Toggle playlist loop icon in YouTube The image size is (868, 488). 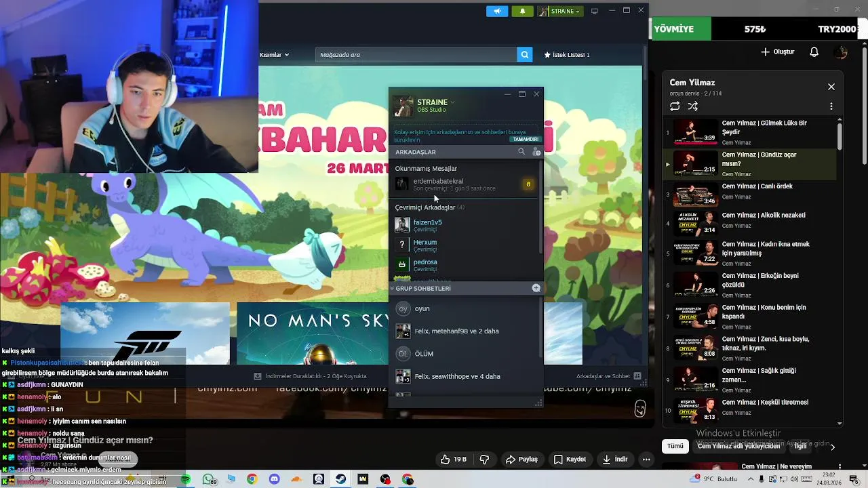[x=675, y=106]
